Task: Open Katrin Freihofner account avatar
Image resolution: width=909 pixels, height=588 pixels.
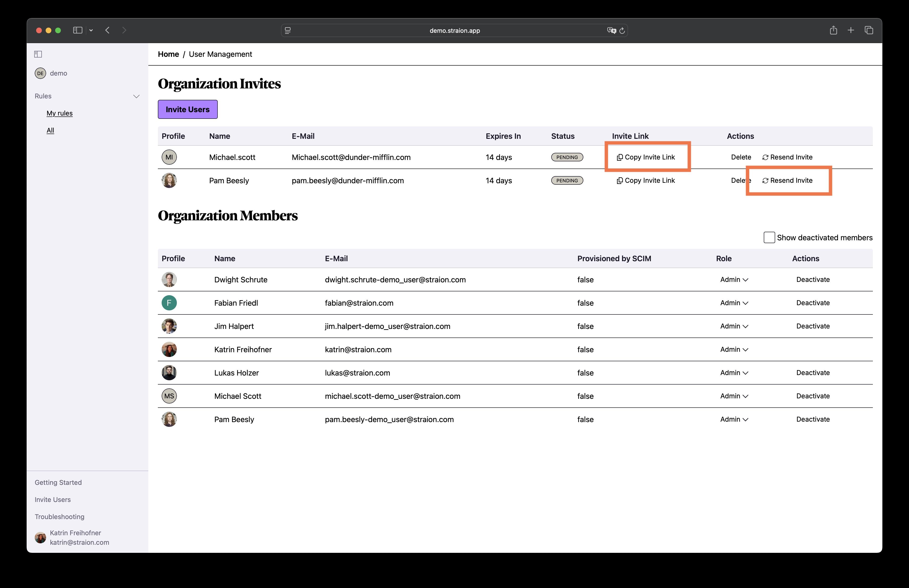Action: pyautogui.click(x=40, y=538)
